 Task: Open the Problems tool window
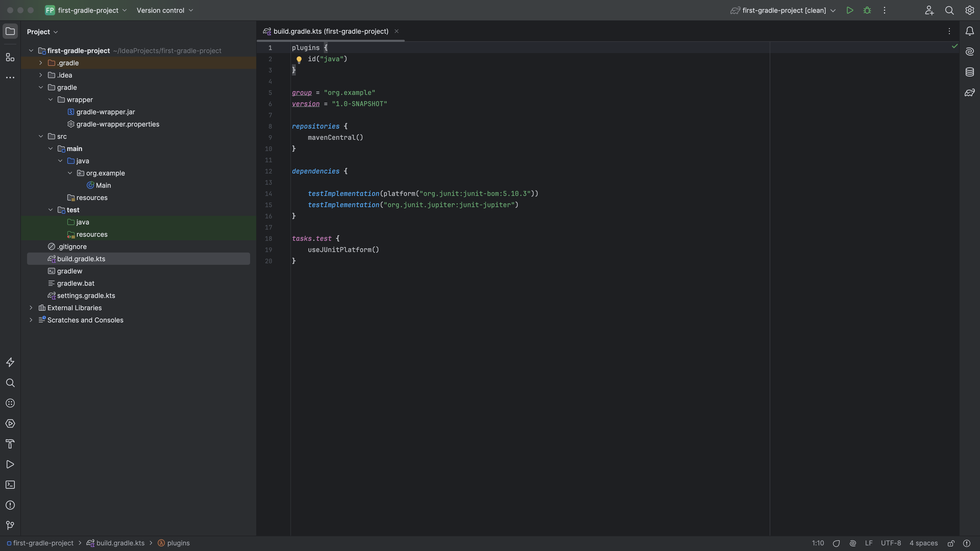click(10, 505)
